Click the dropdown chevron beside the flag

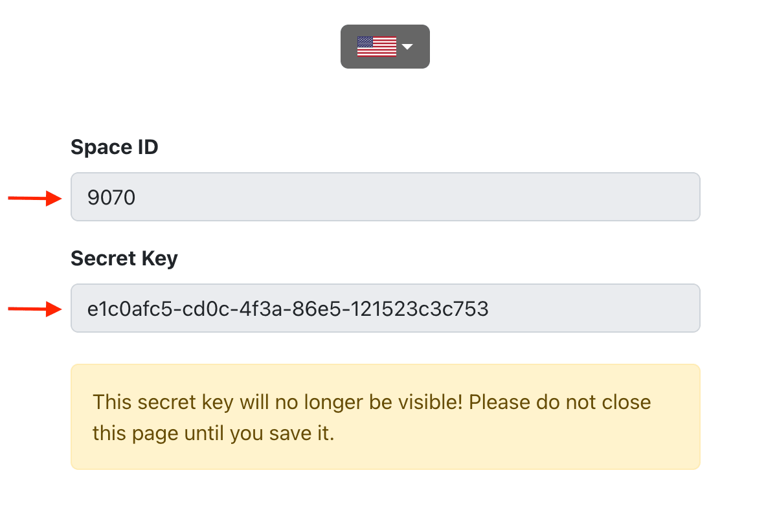(x=409, y=47)
